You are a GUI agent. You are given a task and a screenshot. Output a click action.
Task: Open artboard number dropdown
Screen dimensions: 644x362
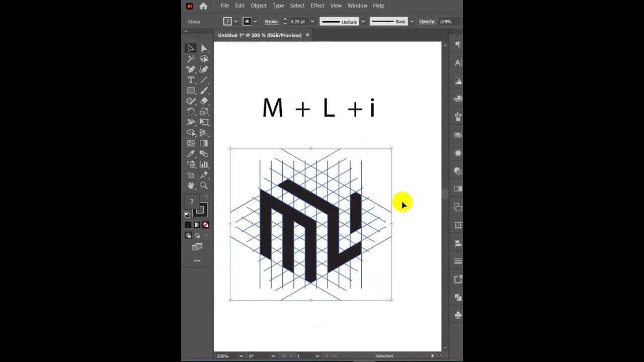(x=317, y=356)
